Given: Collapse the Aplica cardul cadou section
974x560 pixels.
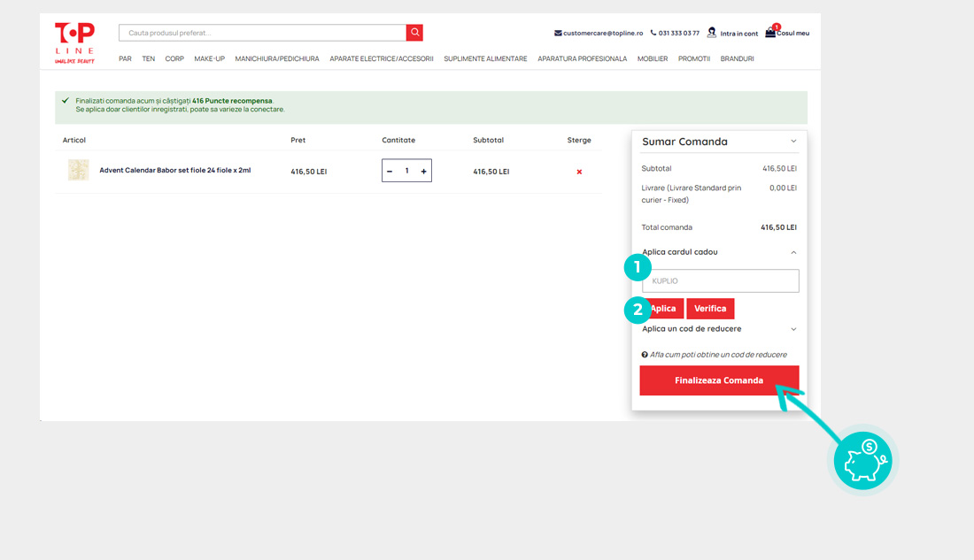Looking at the screenshot, I should [793, 252].
